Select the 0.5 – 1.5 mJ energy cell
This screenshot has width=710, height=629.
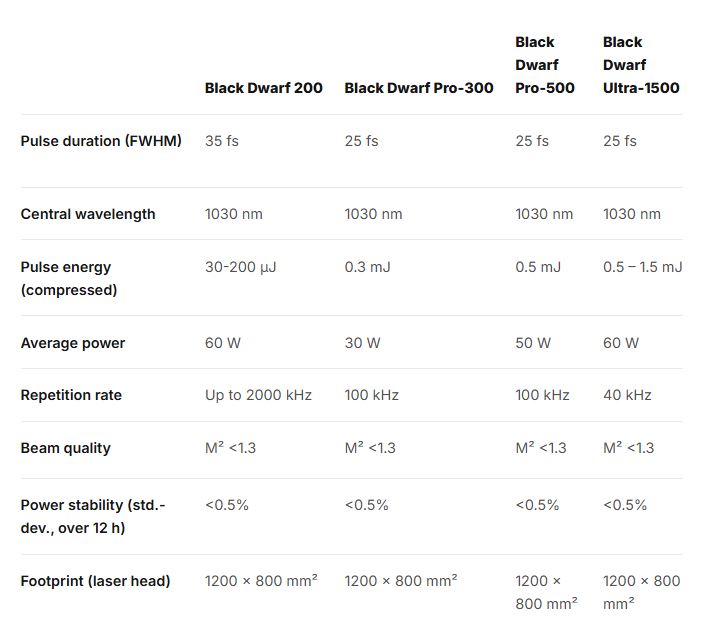pyautogui.click(x=642, y=267)
